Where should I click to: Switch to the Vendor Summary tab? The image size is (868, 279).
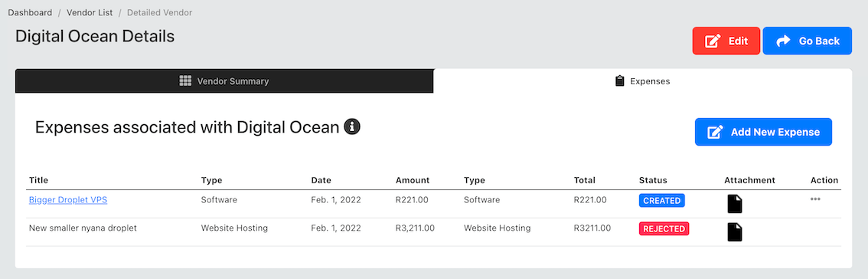pyautogui.click(x=224, y=81)
